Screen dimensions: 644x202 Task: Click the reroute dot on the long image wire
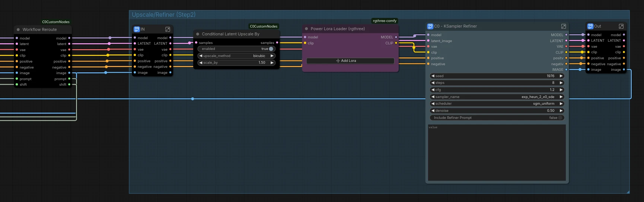coord(192,99)
